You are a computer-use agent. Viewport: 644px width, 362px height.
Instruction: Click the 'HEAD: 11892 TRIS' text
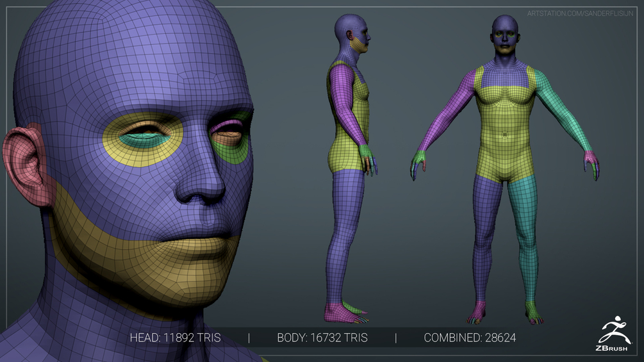coord(176,338)
